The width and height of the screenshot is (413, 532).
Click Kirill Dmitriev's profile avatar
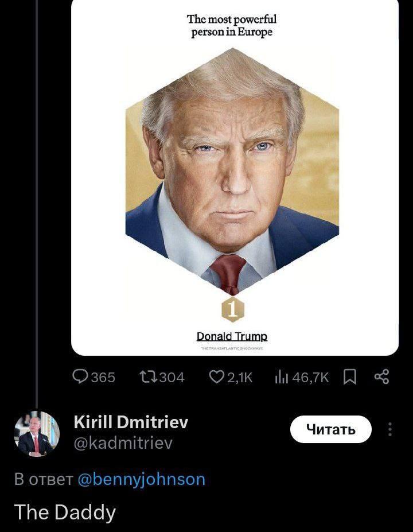tap(37, 433)
